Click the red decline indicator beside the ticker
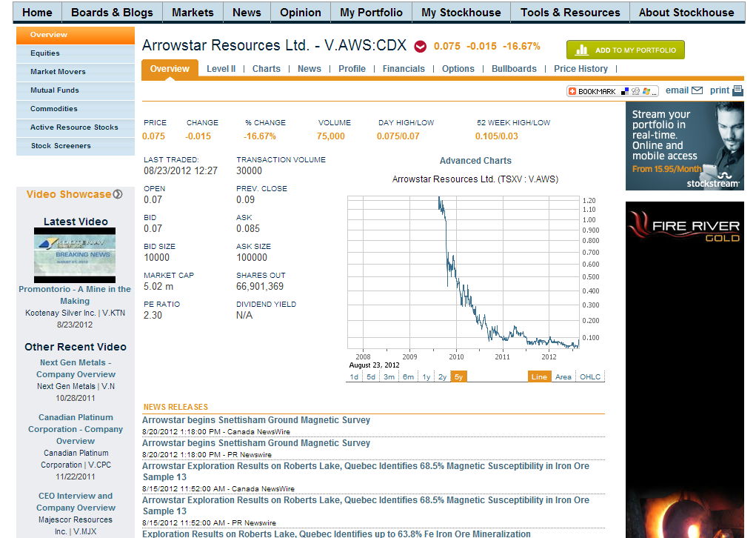This screenshot has width=756, height=538. [421, 45]
